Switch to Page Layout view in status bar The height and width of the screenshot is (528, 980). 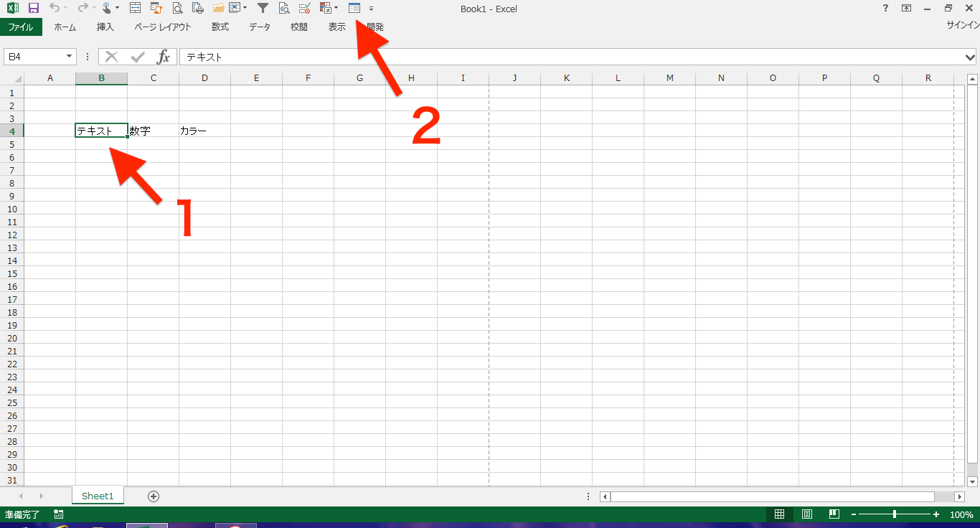click(x=807, y=514)
